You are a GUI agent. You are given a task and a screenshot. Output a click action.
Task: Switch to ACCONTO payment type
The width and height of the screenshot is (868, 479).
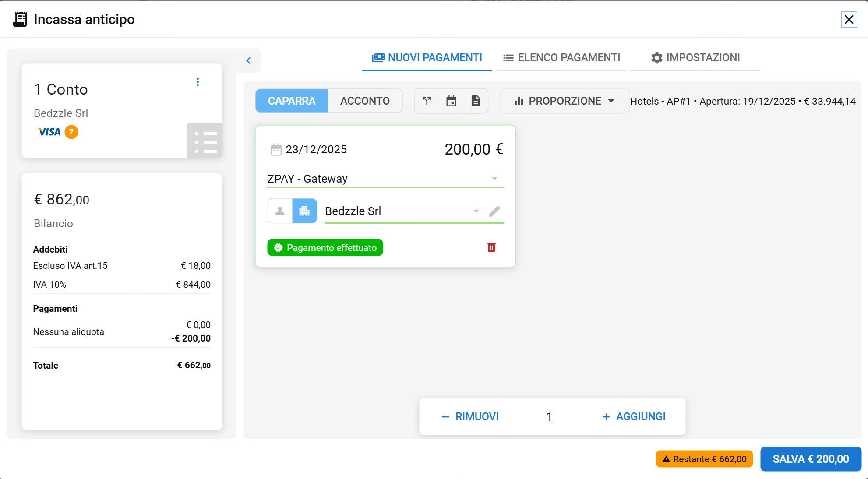pyautogui.click(x=365, y=101)
